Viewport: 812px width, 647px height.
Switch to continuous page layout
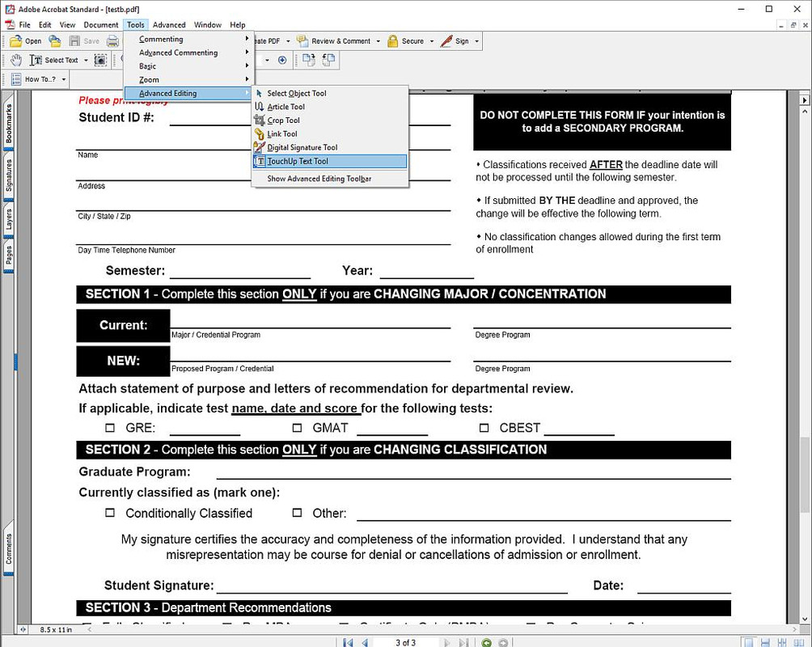(765, 642)
